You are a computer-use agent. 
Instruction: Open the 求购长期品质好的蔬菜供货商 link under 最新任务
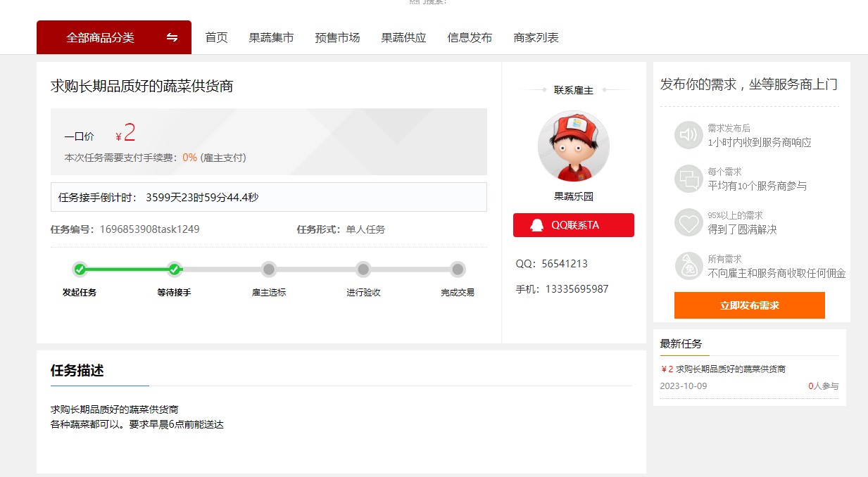pyautogui.click(x=731, y=369)
